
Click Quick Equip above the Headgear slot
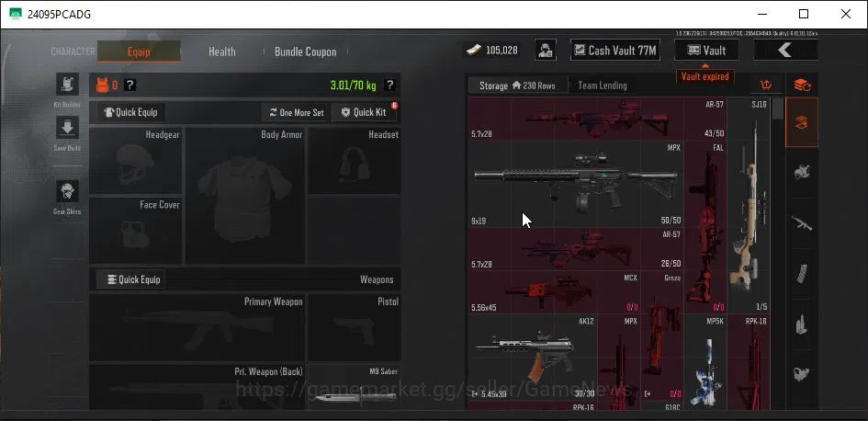click(131, 112)
